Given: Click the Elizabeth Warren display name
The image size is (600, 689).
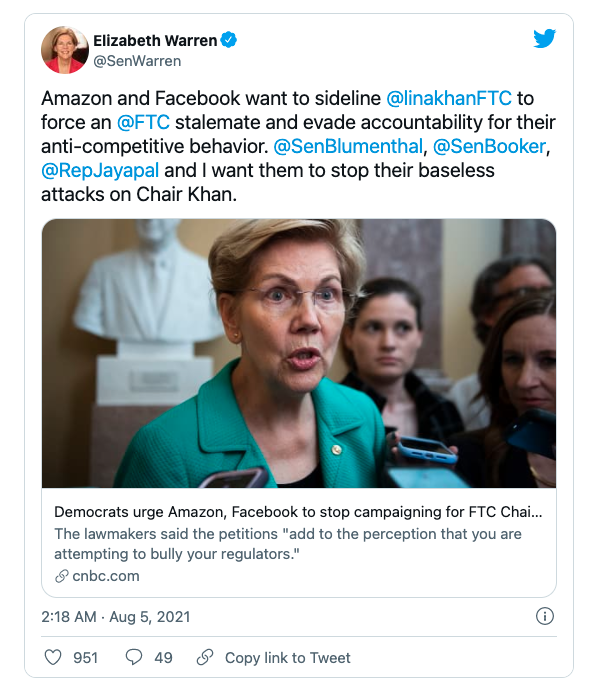Looking at the screenshot, I should (x=154, y=40).
